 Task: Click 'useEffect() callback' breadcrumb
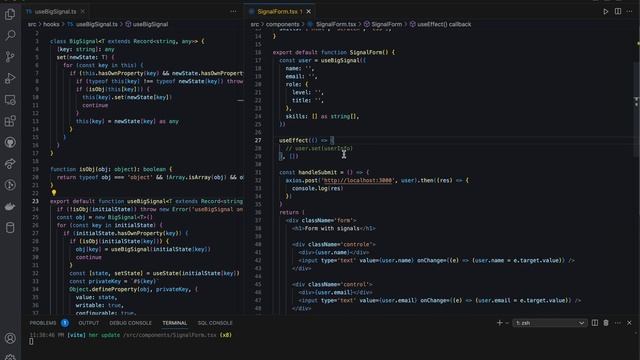click(x=444, y=24)
